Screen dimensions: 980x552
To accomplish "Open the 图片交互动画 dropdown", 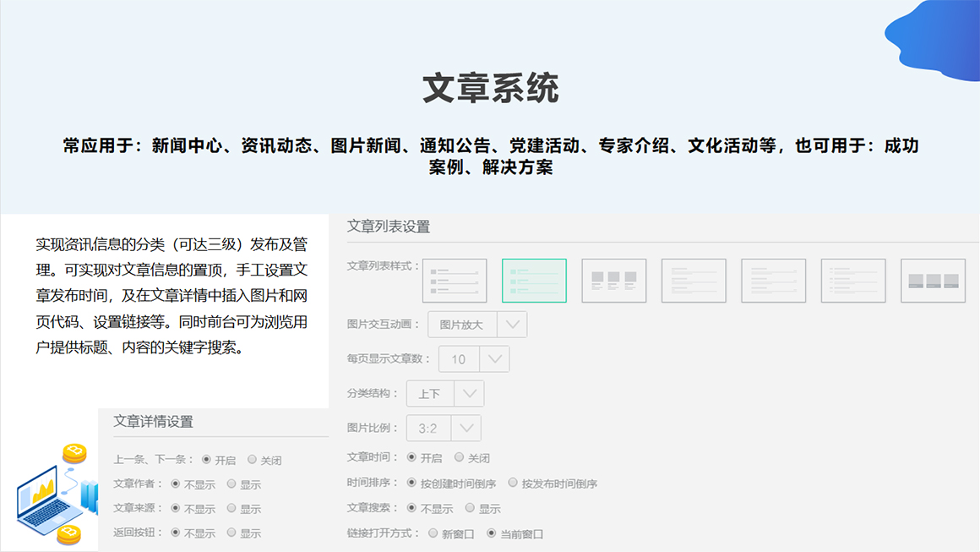I will [x=477, y=325].
